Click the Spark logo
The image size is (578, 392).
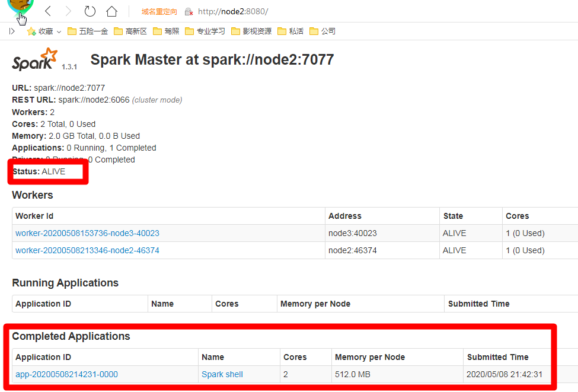(35, 59)
